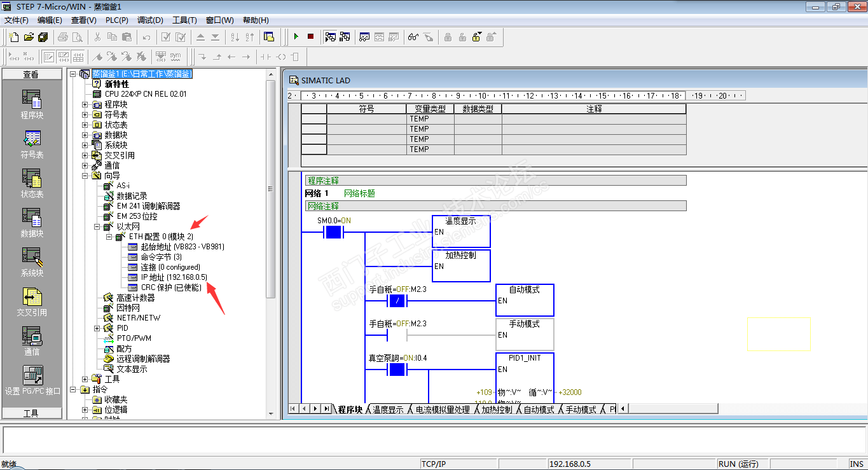Select IP 地址 (192.168.0.5) tree item
The height and width of the screenshot is (470, 868).
(173, 277)
